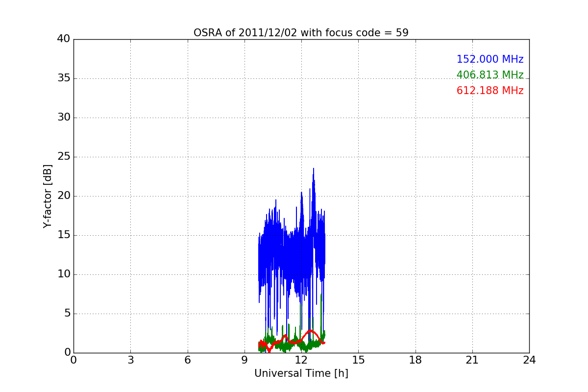This screenshot has height=392, width=588.
Task: Click the x-axis tick label 24
Action: point(529,360)
